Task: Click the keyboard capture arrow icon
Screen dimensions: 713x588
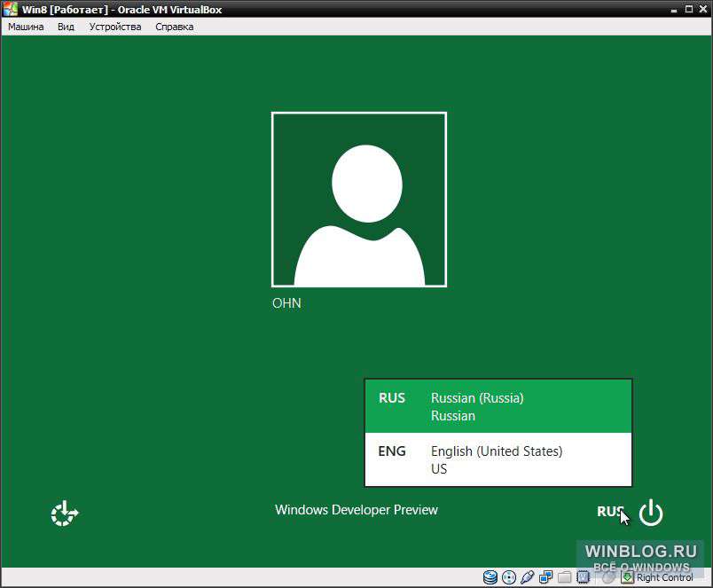Action: [x=628, y=577]
